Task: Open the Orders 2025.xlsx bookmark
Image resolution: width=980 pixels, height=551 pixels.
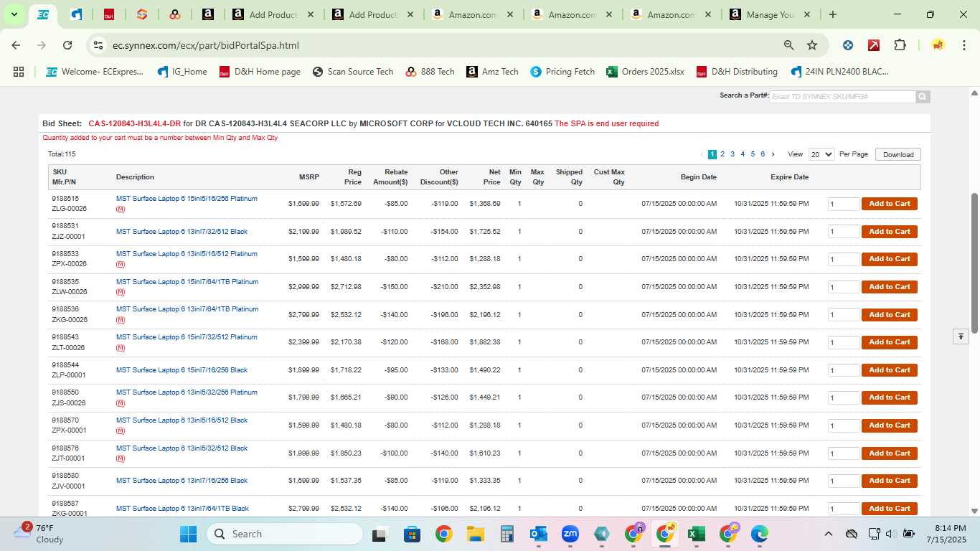Action: [645, 72]
